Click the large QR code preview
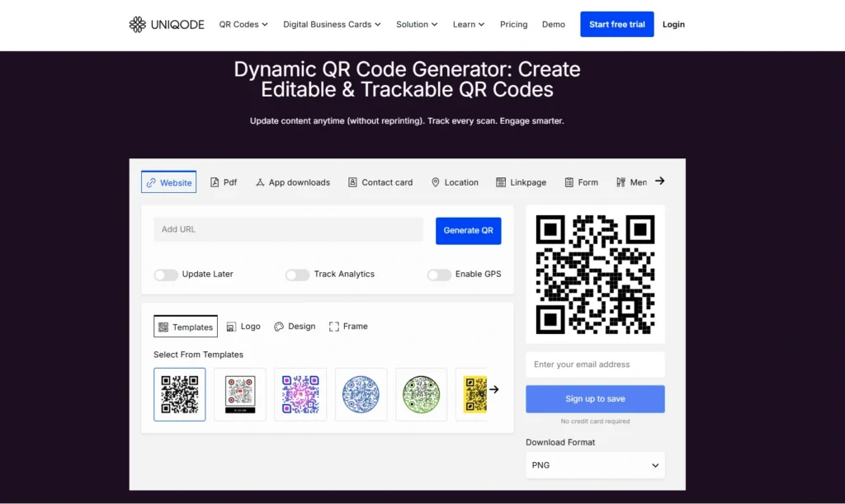The image size is (845, 504). 595,274
